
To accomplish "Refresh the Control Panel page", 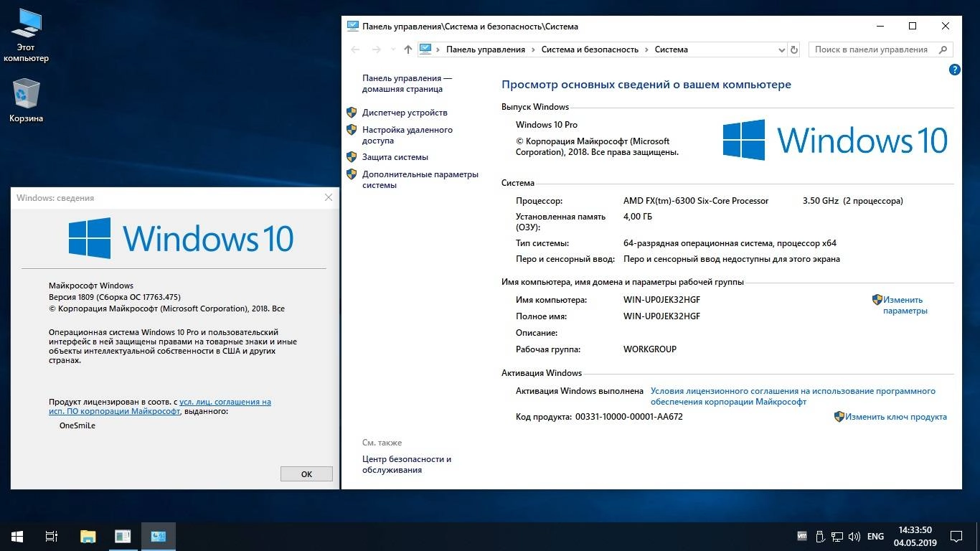I will click(794, 50).
